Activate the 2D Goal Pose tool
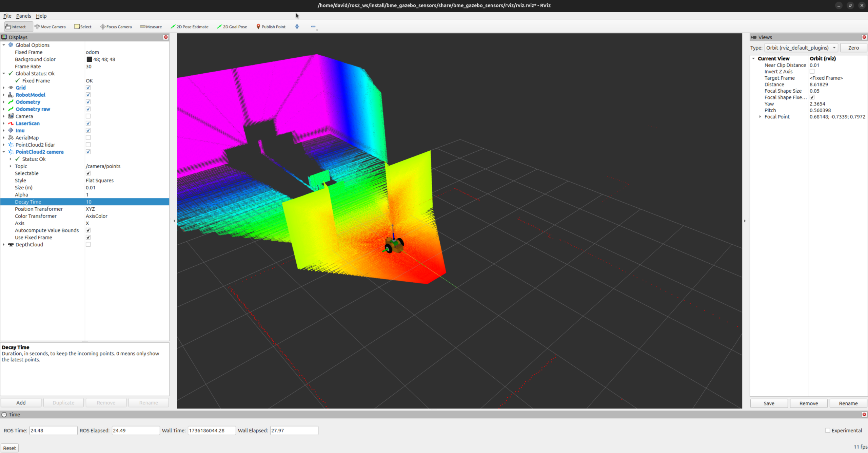868x453 pixels. 232,26
